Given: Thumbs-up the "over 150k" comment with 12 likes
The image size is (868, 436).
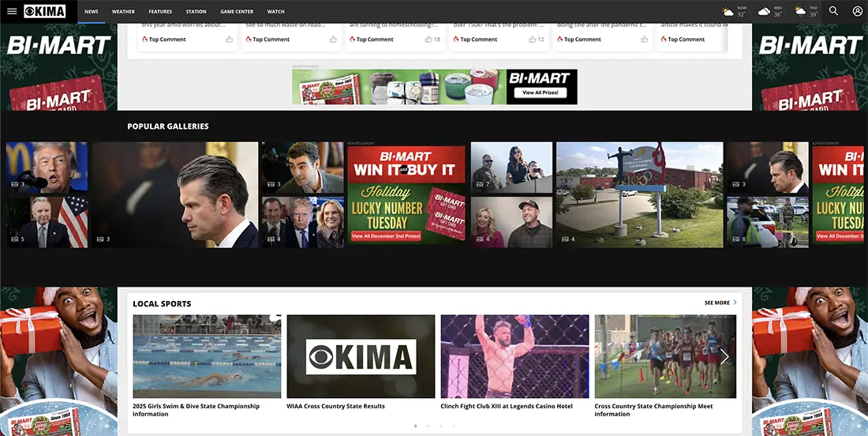Looking at the screenshot, I should click(532, 39).
